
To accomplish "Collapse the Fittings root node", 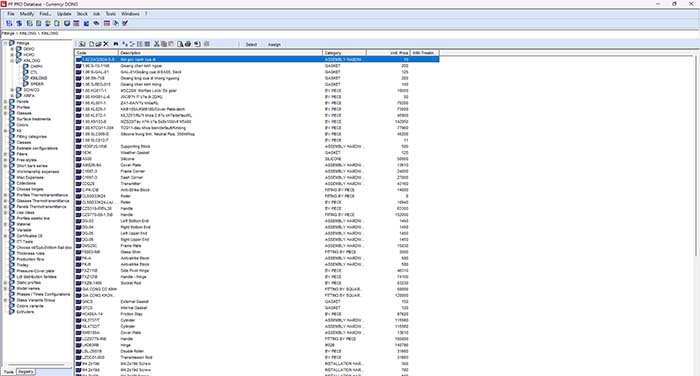I will (x=5, y=43).
